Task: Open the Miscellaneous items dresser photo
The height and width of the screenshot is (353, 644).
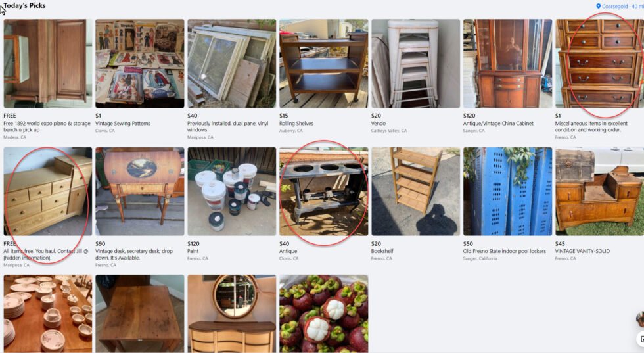Action: [599, 64]
